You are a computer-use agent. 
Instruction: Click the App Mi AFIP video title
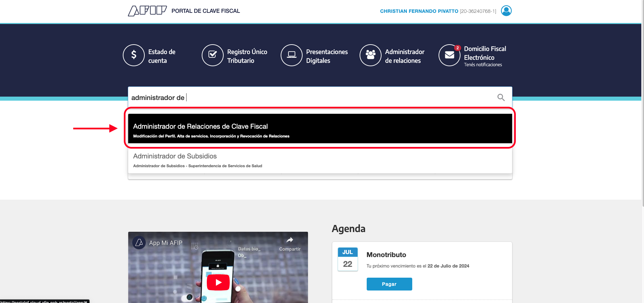click(166, 243)
